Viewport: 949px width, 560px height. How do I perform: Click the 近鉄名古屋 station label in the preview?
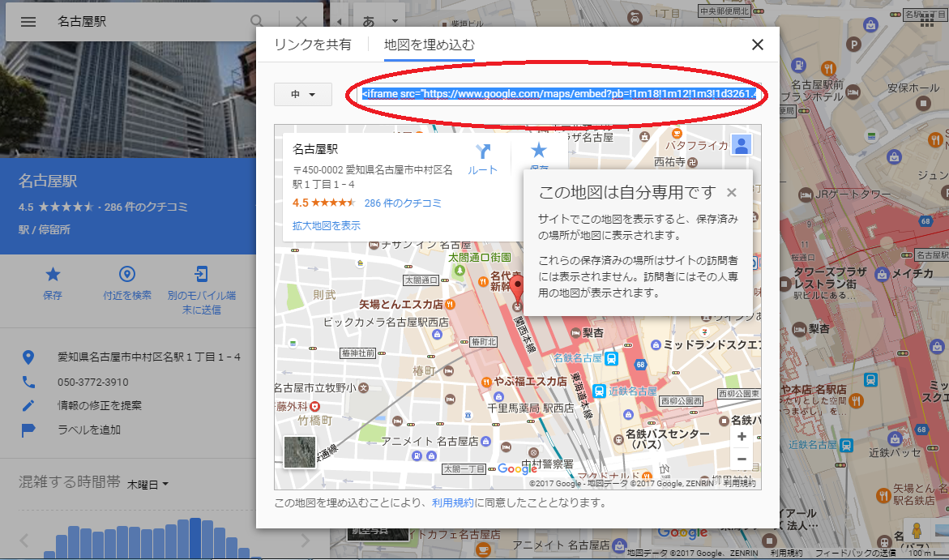click(632, 391)
